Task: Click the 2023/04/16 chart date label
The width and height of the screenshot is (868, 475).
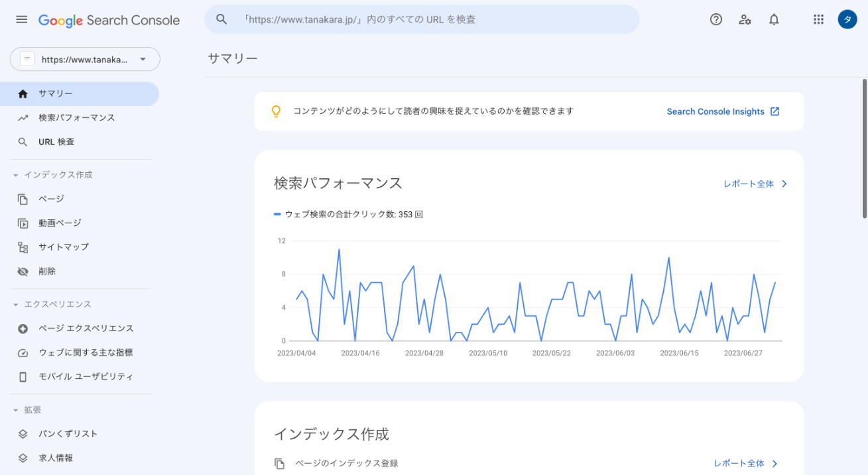Action: (x=360, y=353)
